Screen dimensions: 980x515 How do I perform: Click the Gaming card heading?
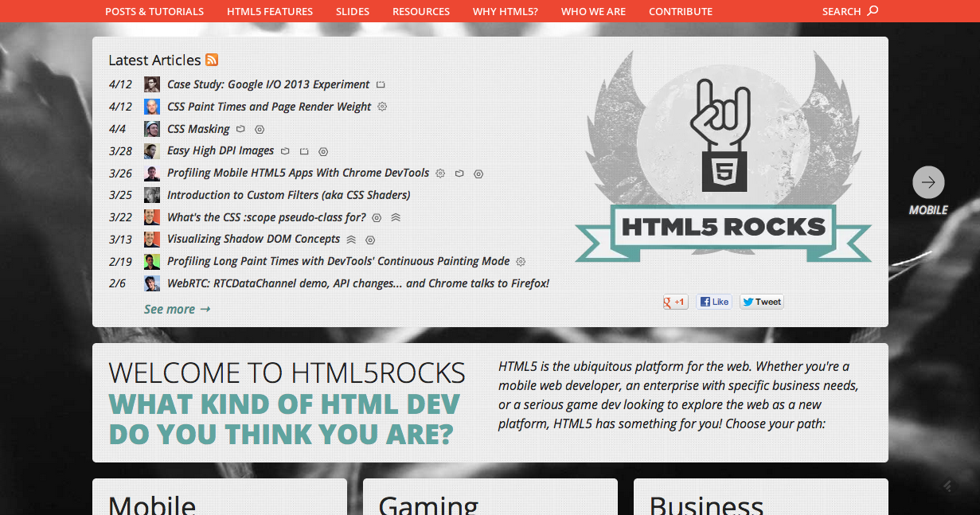tap(428, 505)
